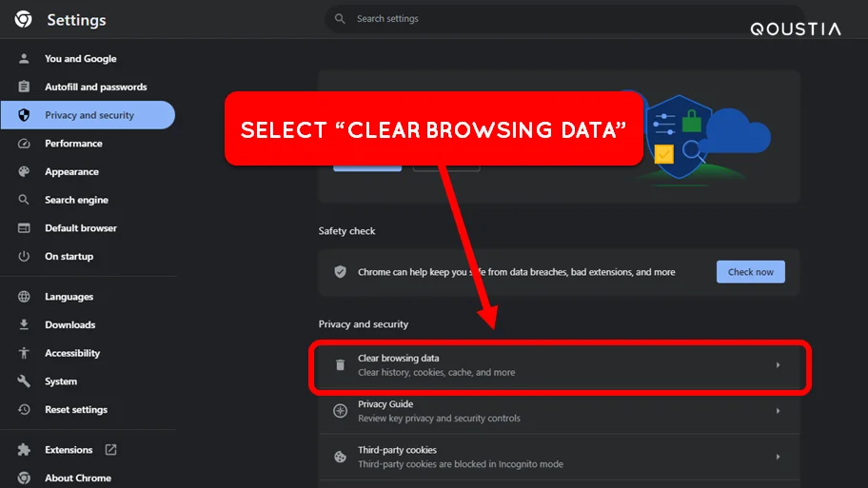Screen dimensions: 868x488
Task: Click the Search settings input field
Action: click(x=563, y=19)
